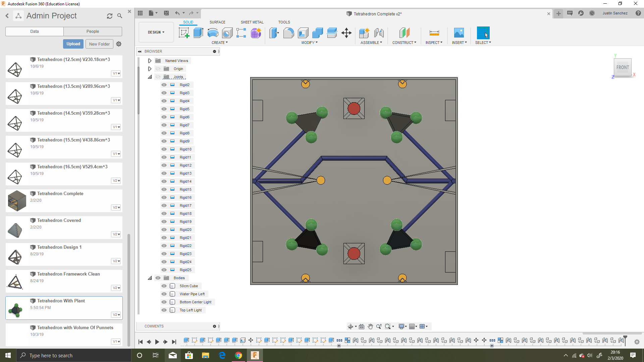Go back from Admin Project

pyautogui.click(x=7, y=16)
